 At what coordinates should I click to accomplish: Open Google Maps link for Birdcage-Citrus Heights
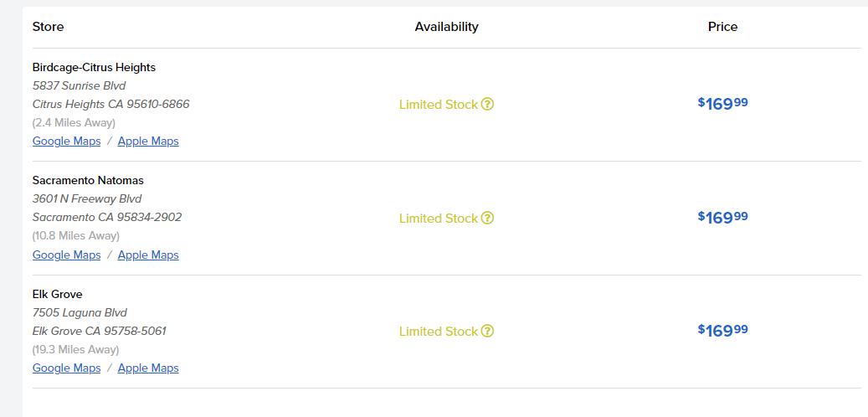coord(66,142)
